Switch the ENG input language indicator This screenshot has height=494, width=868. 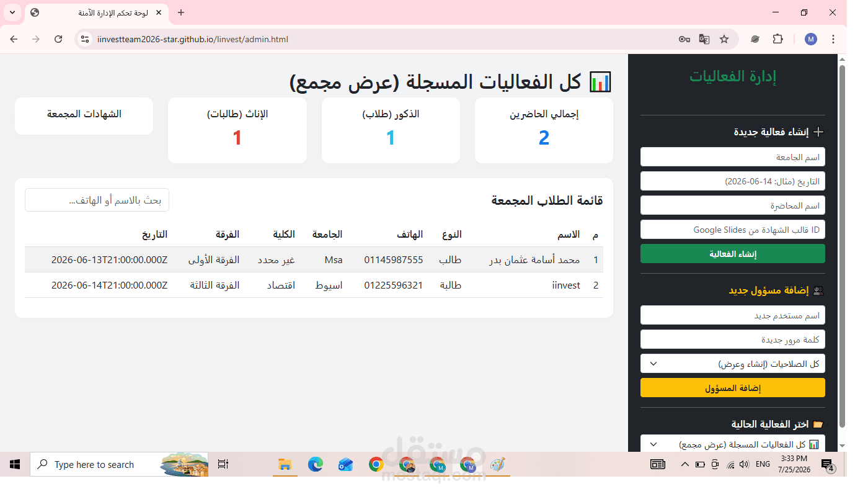pos(763,464)
